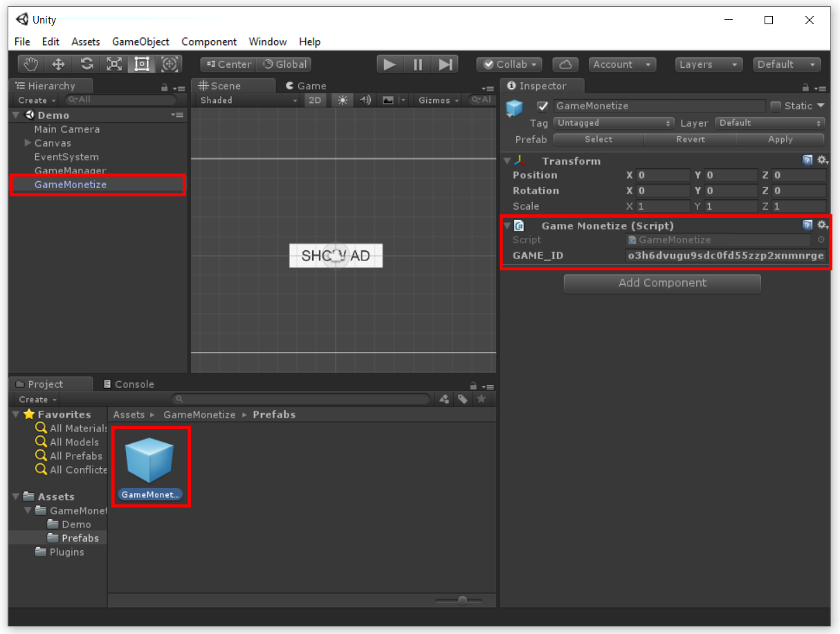Open the Account dropdown
Image resolution: width=840 pixels, height=634 pixels.
pyautogui.click(x=623, y=64)
